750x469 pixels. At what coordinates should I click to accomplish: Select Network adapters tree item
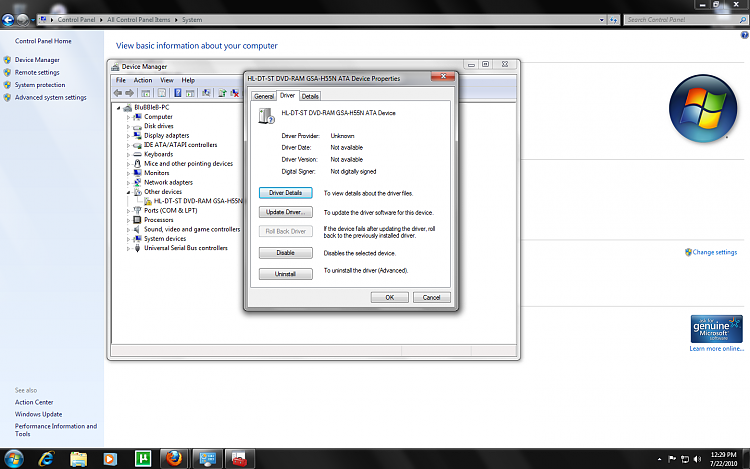168,182
